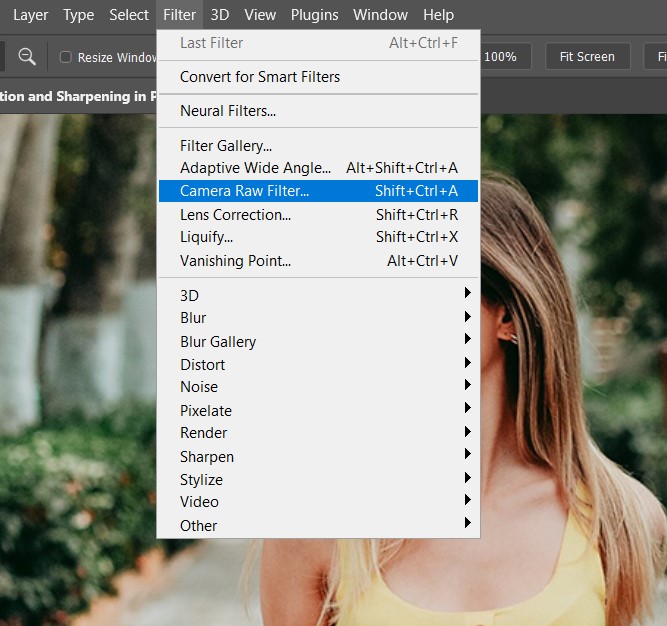The height and width of the screenshot is (626, 667).
Task: Click the Zoom magnifier icon in options bar
Action: (27, 57)
